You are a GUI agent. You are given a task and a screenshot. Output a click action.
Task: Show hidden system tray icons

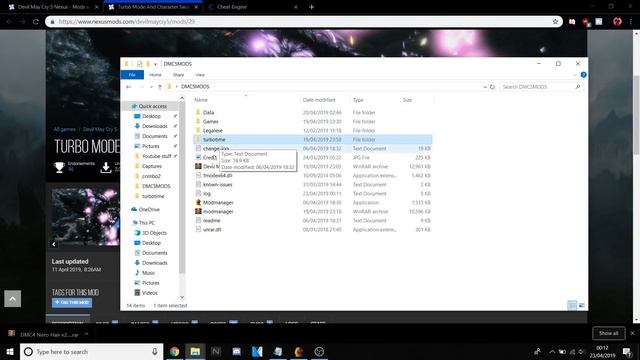pos(552,351)
